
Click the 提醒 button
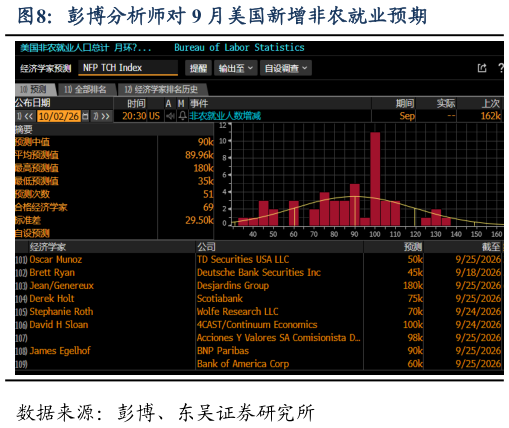[198, 68]
